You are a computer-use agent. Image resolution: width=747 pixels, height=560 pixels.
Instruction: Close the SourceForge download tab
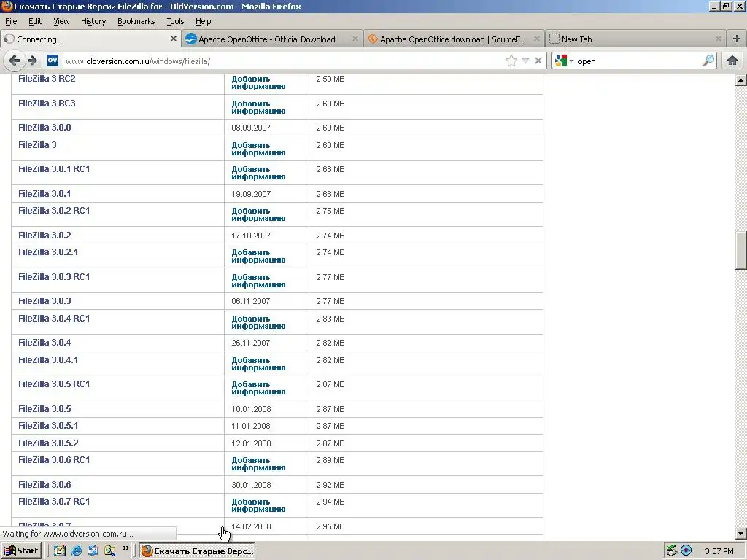(536, 39)
